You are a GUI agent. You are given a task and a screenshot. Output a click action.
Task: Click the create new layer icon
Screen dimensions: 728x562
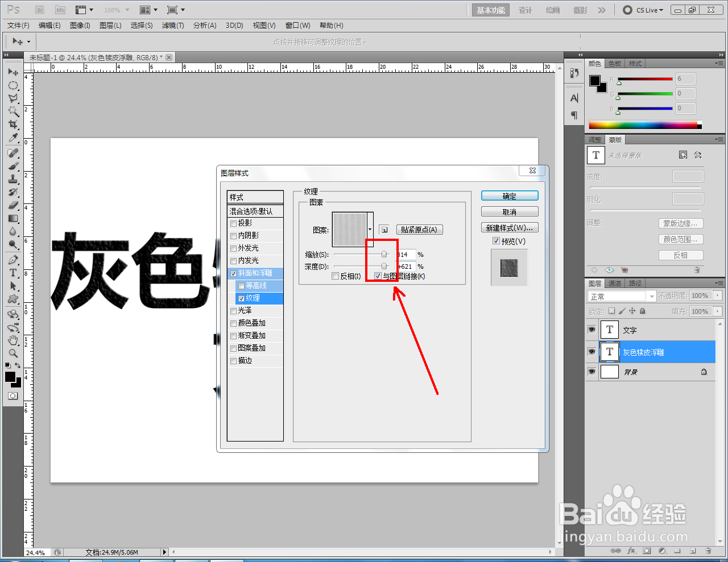693,551
